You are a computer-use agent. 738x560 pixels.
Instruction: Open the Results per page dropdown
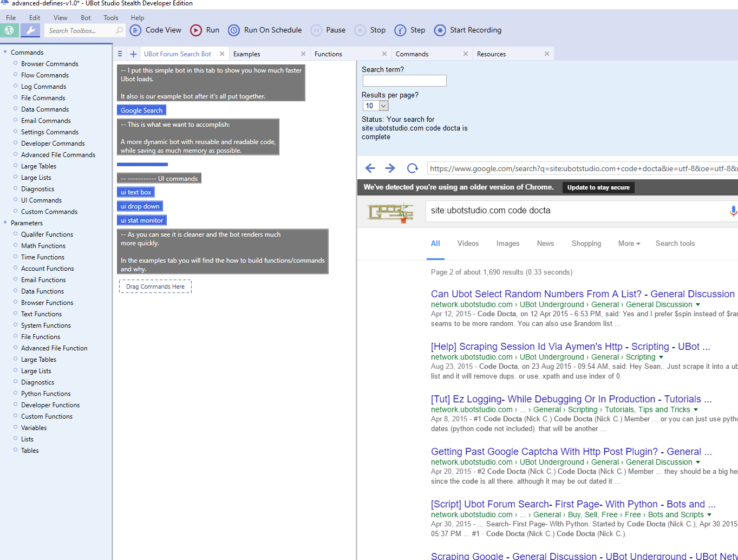383,106
